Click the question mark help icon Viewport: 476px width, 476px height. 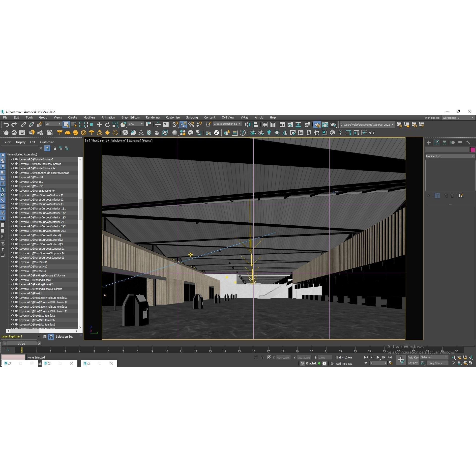tap(243, 133)
